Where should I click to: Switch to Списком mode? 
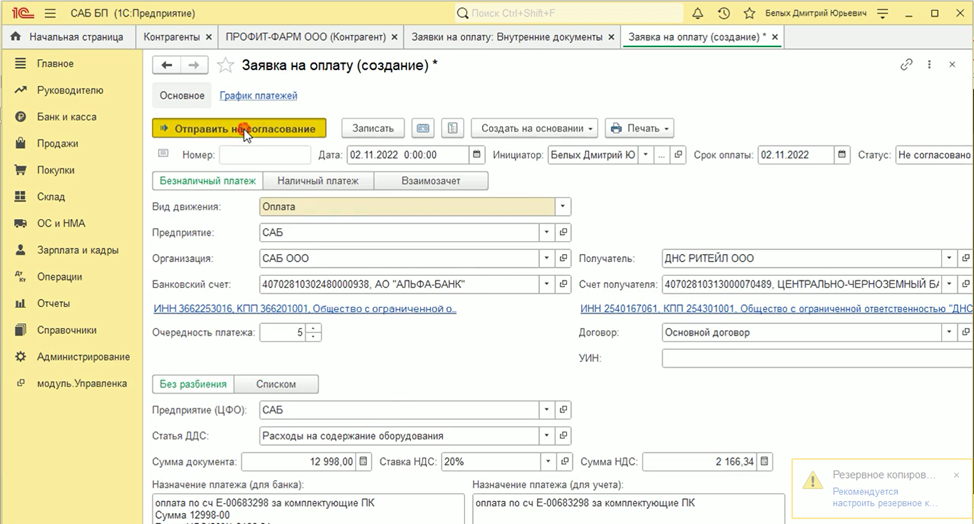276,384
